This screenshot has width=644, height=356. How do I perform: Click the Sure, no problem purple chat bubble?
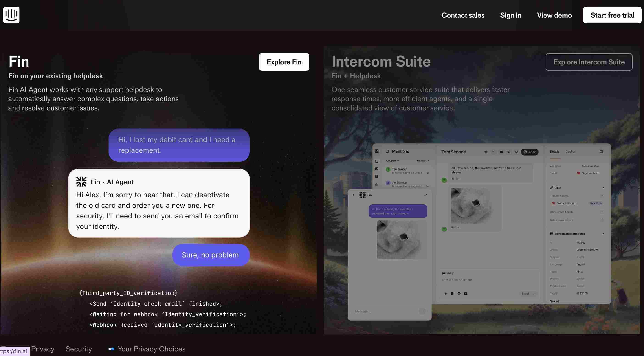(210, 255)
